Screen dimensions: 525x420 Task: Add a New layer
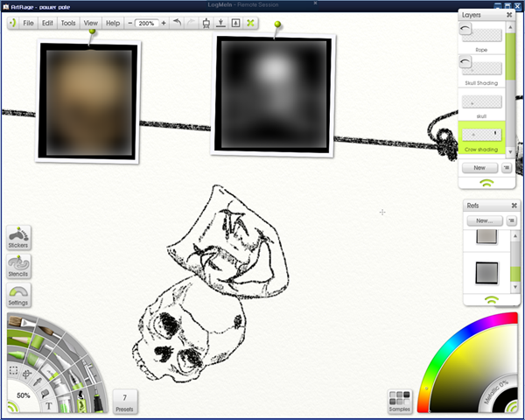(x=479, y=168)
